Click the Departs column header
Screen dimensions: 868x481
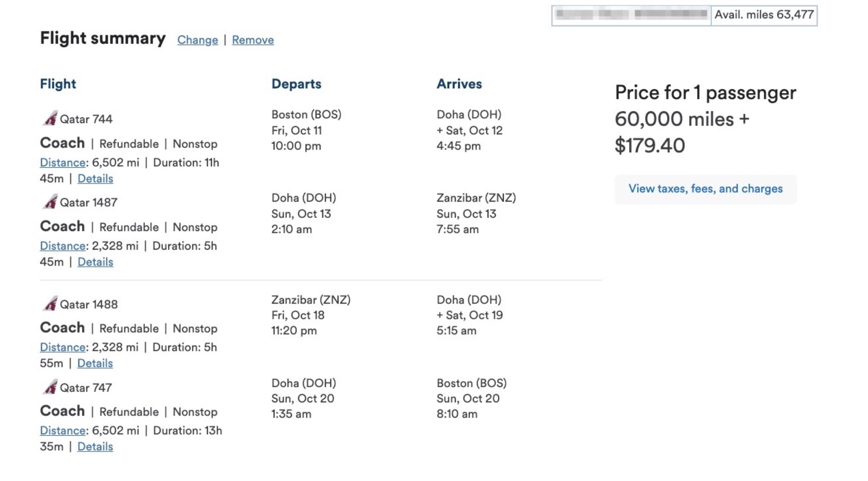296,84
